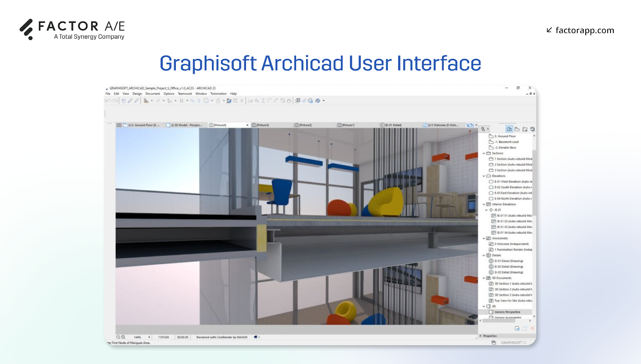This screenshot has width=641, height=364.
Task: Close the active [Picture4] tab
Action: pyautogui.click(x=247, y=125)
